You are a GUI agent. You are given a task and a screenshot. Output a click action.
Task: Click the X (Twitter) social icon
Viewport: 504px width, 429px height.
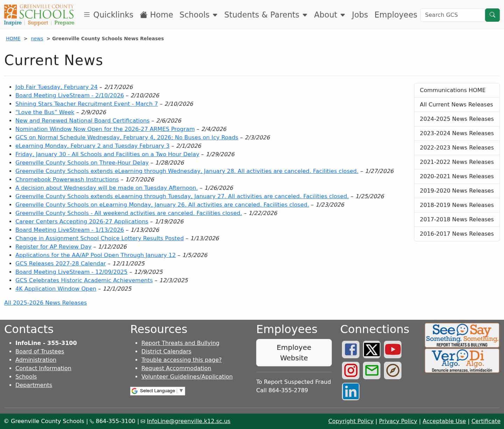[371, 349]
